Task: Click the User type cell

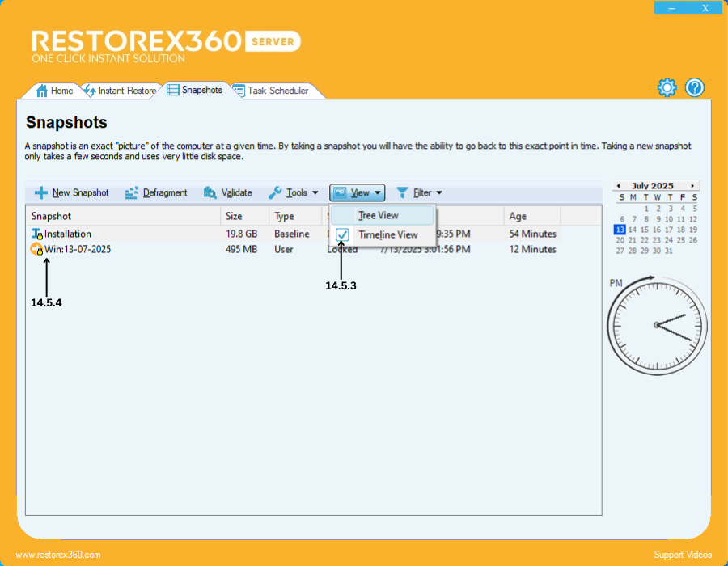Action: pos(284,249)
